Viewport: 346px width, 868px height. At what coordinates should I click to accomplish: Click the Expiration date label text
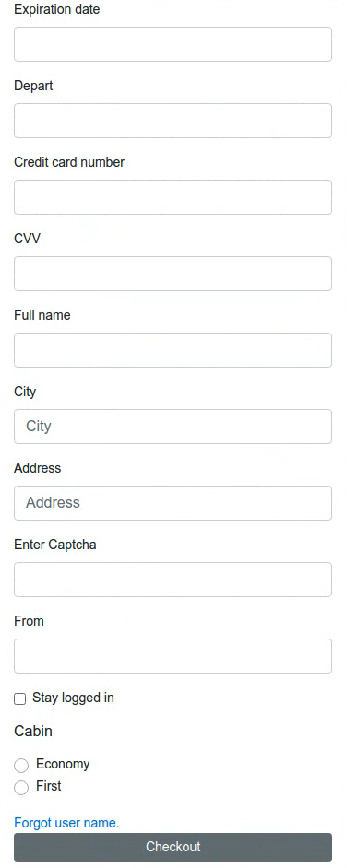click(x=57, y=9)
